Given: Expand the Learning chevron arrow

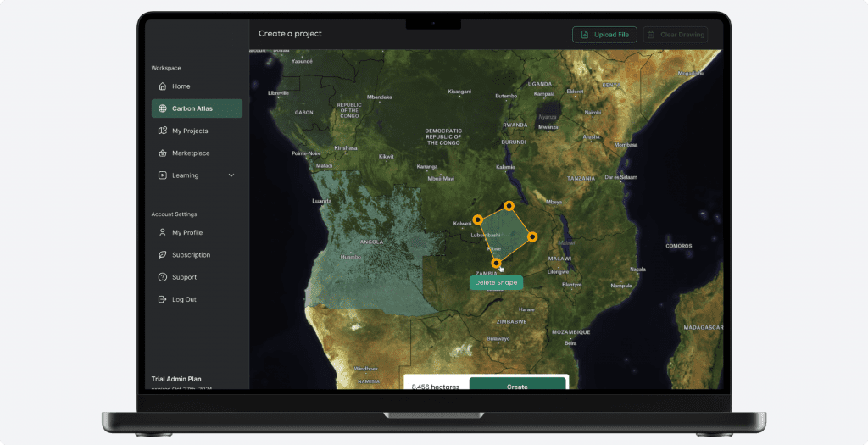Looking at the screenshot, I should 231,175.
